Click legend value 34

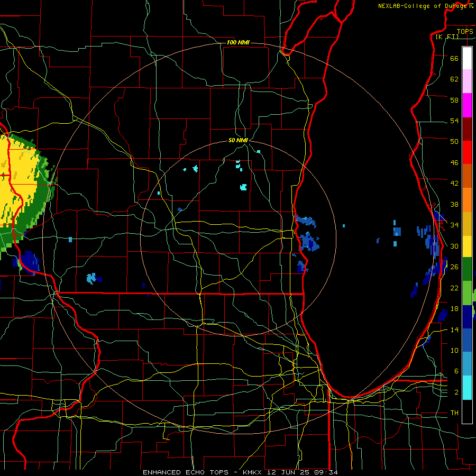click(x=454, y=225)
